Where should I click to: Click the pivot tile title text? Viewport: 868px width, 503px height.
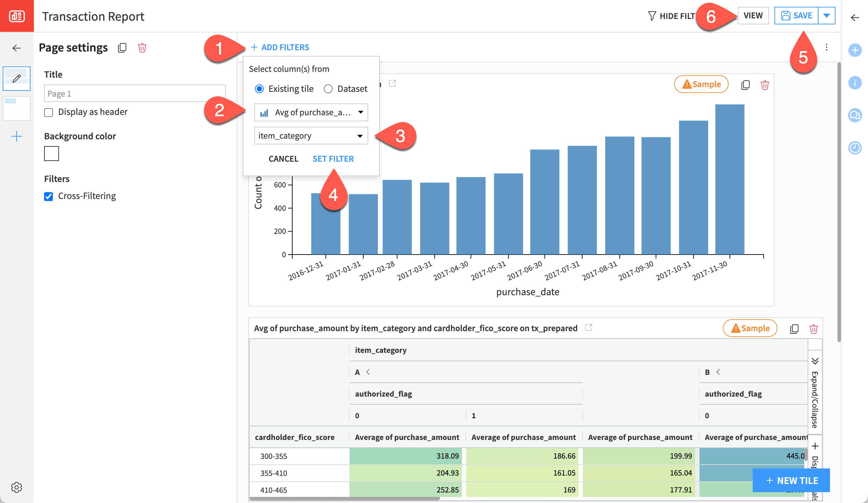pos(416,328)
